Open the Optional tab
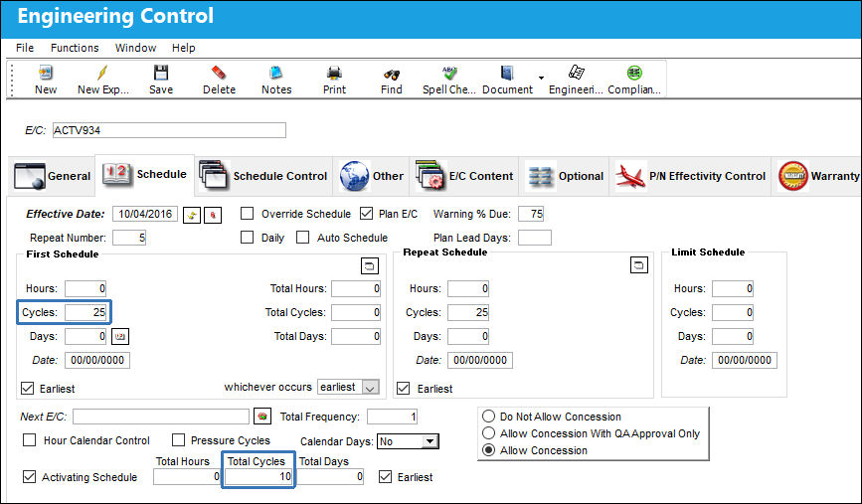Image resolution: width=862 pixels, height=504 pixels. click(565, 176)
